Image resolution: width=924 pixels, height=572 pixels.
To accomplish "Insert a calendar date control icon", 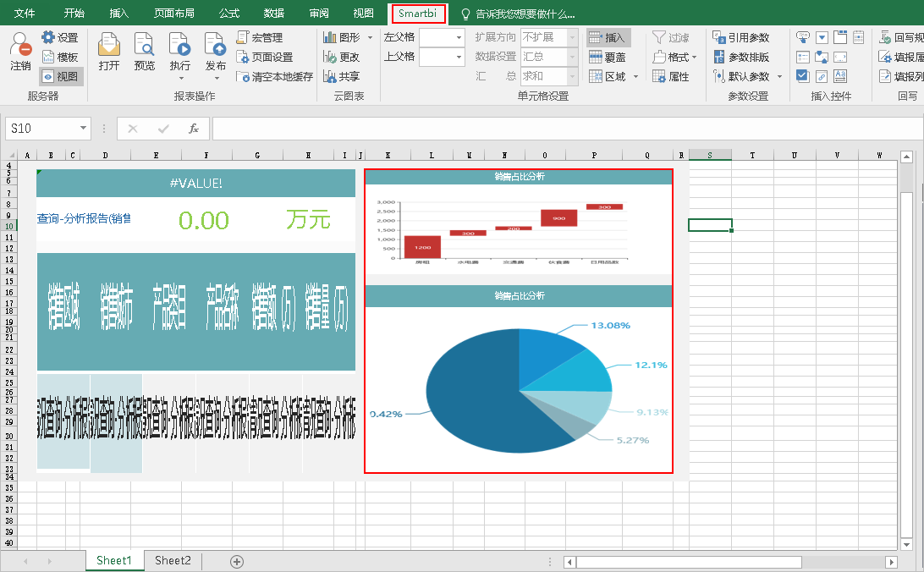I will point(859,38).
